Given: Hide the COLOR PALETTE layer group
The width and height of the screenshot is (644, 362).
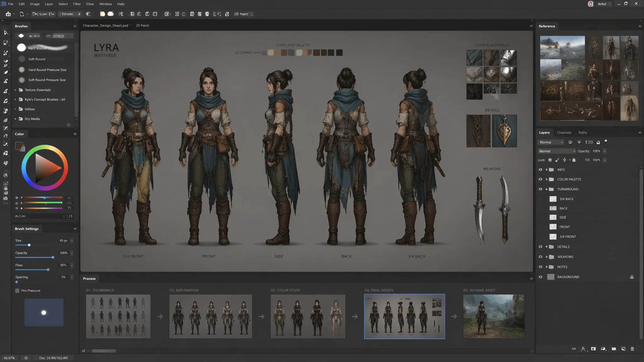Looking at the screenshot, I should pyautogui.click(x=540, y=179).
